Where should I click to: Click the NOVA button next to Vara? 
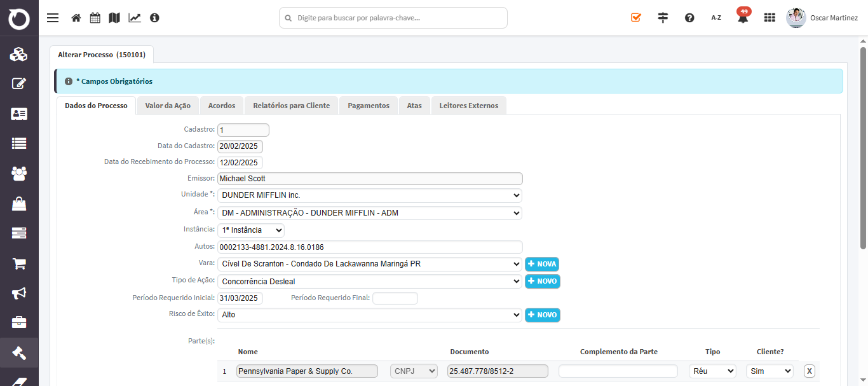542,264
